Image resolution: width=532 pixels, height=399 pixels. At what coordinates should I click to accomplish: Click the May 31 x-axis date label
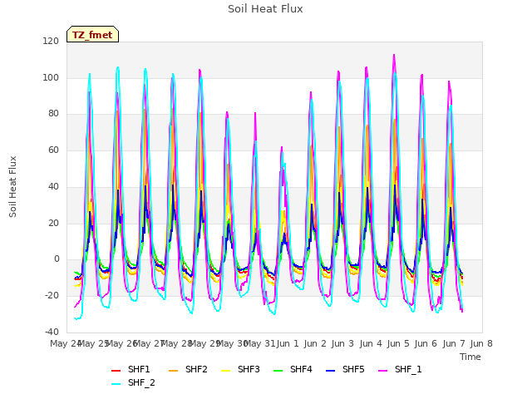pos(259,343)
